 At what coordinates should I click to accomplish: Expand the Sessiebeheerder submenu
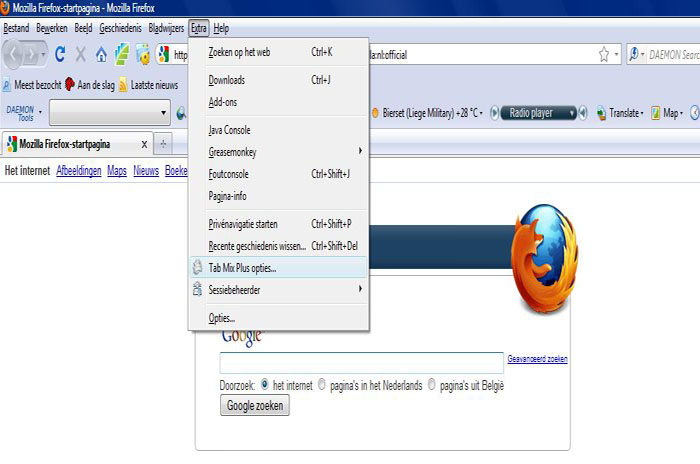click(x=360, y=289)
